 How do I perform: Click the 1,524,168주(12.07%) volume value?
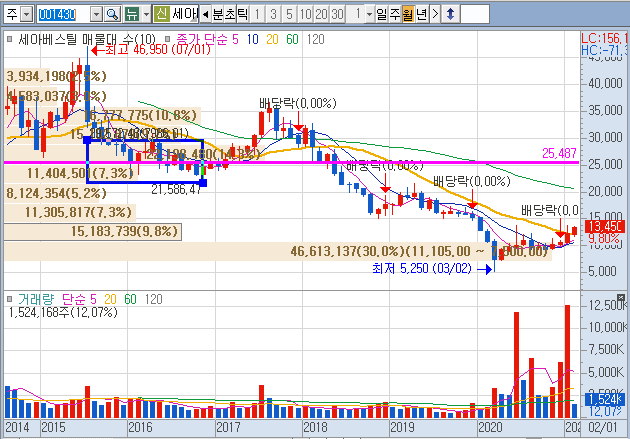tap(63, 312)
